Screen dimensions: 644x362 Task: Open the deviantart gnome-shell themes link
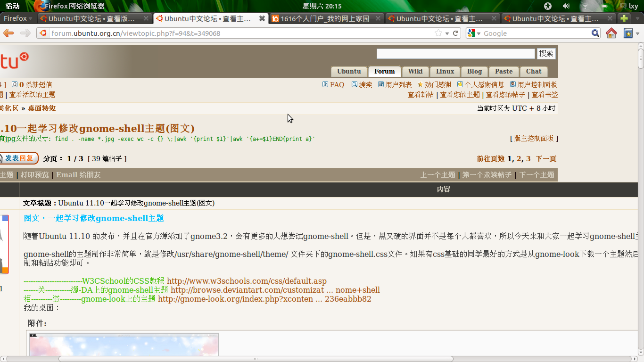click(275, 290)
